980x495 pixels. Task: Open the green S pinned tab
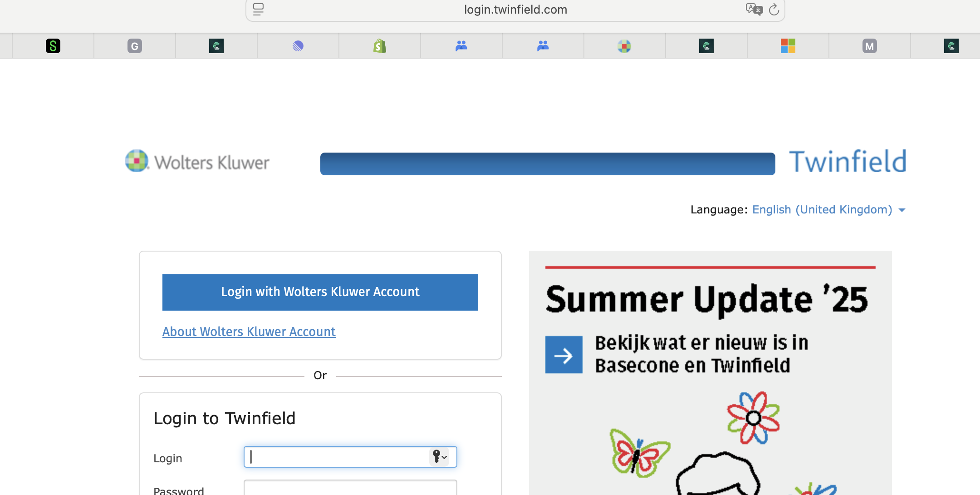click(x=53, y=46)
